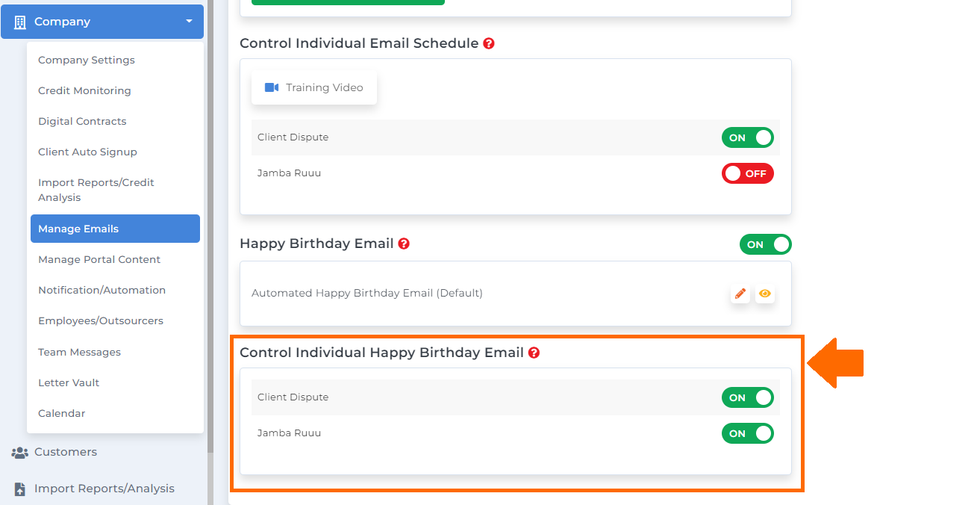Open help icon beside Control Individual Email Schedule
Image resolution: width=980 pixels, height=505 pixels.
coord(489,43)
